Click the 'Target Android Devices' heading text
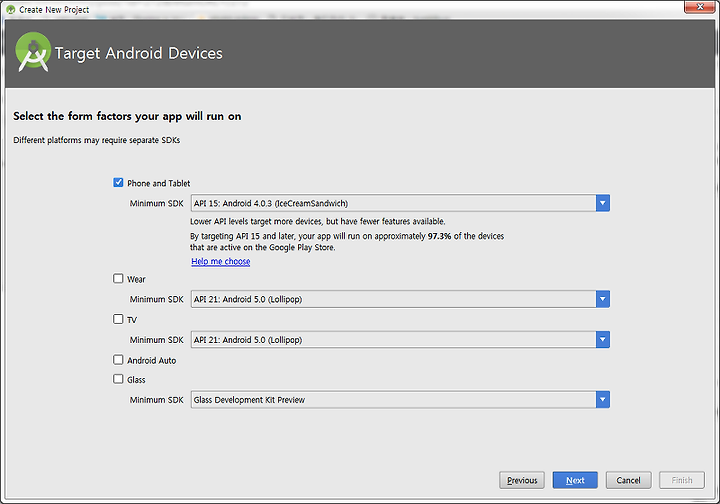The height and width of the screenshot is (504, 720). 139,53
